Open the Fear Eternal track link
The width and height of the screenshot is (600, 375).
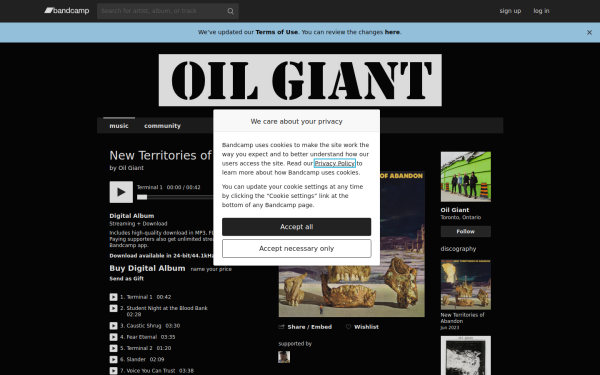pos(142,337)
